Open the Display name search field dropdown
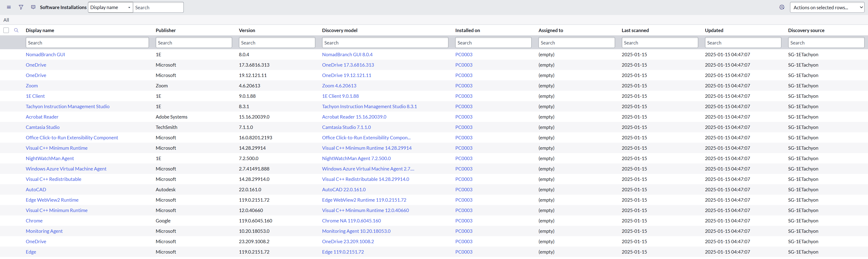The height and width of the screenshot is (259, 868). (110, 7)
